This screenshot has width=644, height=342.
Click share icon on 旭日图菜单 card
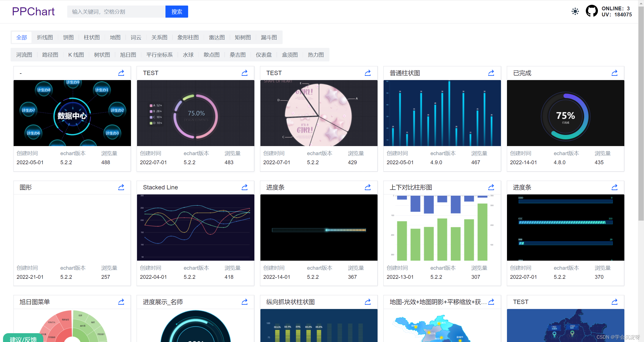(x=121, y=302)
